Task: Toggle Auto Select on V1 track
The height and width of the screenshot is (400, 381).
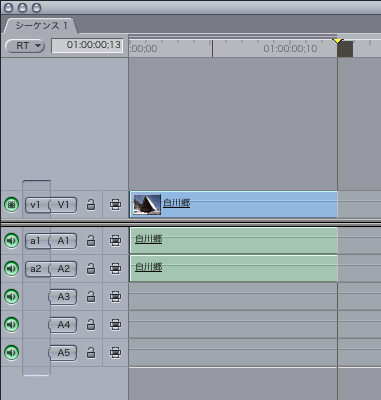Action: [x=115, y=205]
